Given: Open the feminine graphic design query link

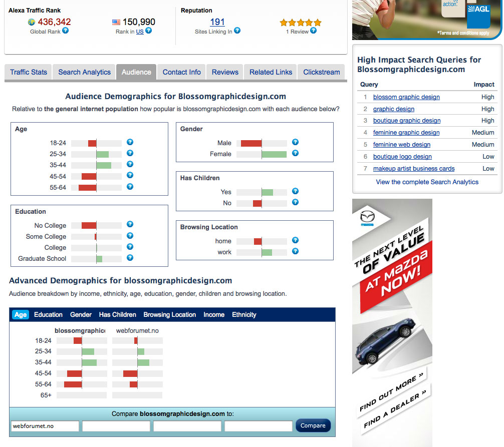Looking at the screenshot, I should tap(406, 132).
